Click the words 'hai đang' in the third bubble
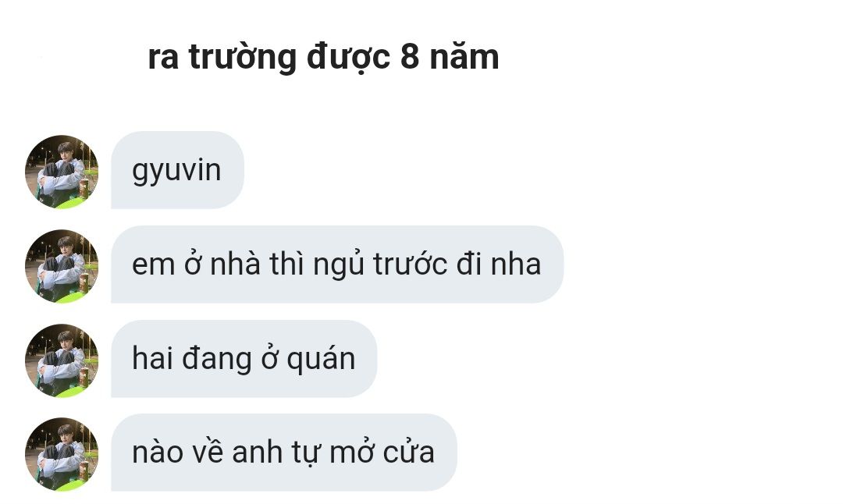Viewport: 843px width, 504px height. tap(191, 360)
